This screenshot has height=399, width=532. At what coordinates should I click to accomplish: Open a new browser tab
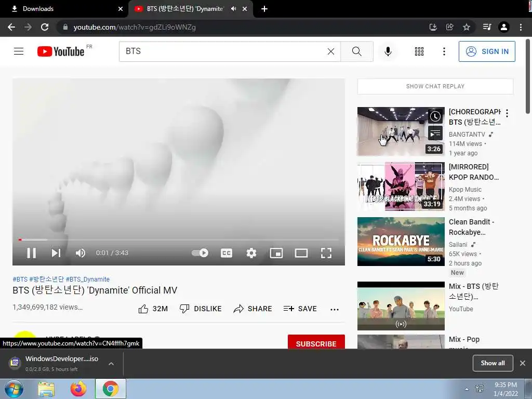pyautogui.click(x=264, y=9)
